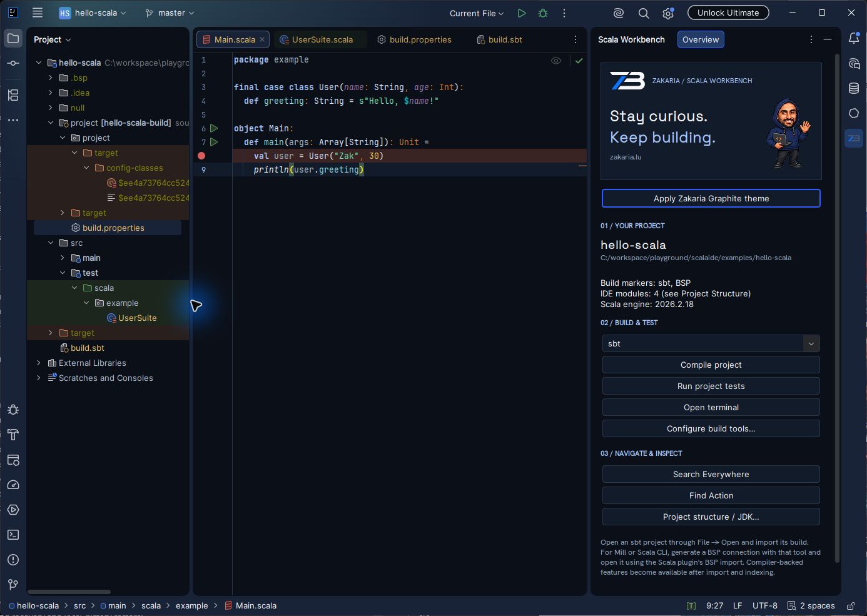Screen dimensions: 867x616
Task: Open the sbt build tool combo box
Action: pyautogui.click(x=711, y=343)
